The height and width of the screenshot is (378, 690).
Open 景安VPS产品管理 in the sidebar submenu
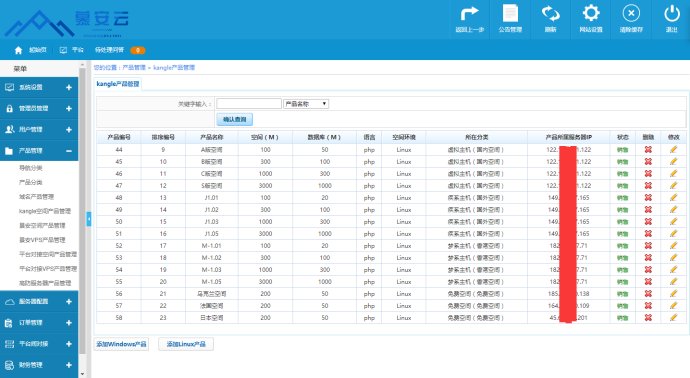point(42,240)
